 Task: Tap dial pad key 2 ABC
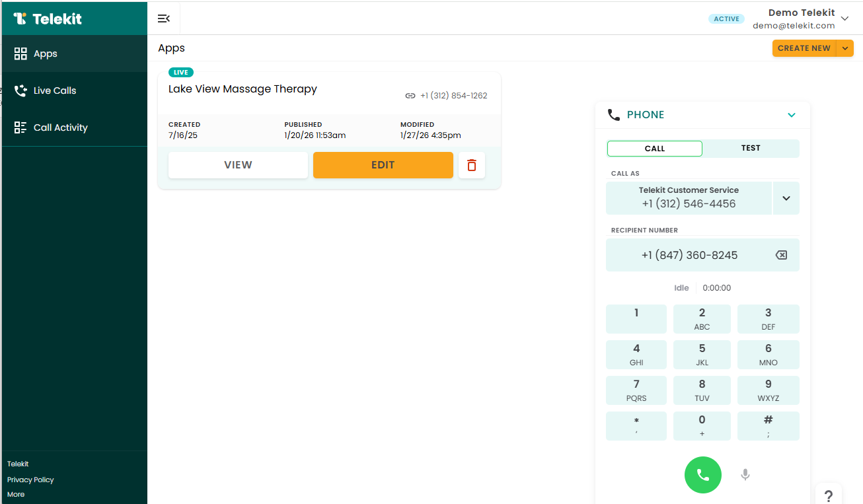pos(702,319)
